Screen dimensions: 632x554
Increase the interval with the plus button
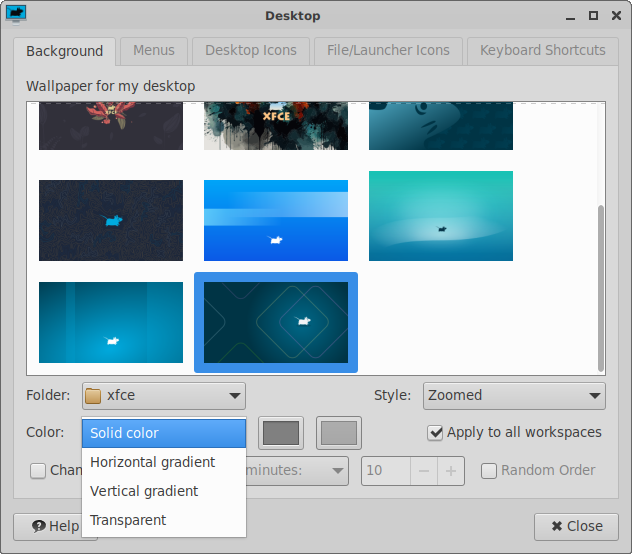(451, 471)
